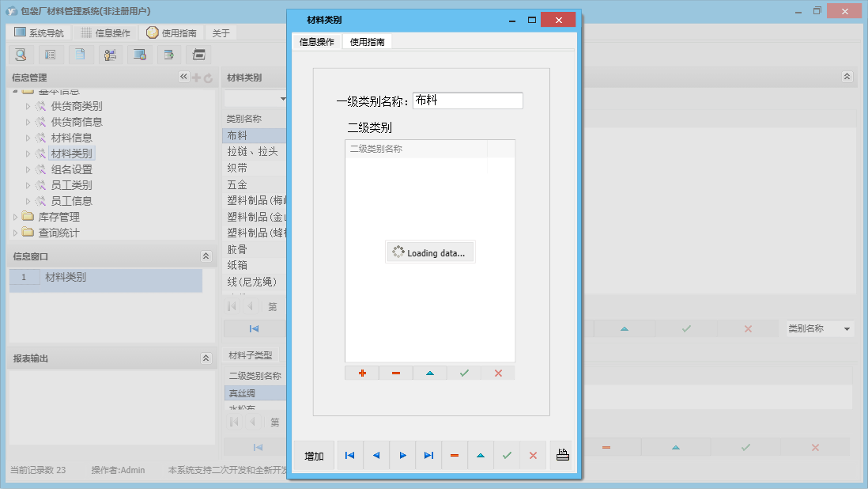The image size is (868, 489).
Task: Click the 增加 button in the dialog
Action: coord(315,455)
